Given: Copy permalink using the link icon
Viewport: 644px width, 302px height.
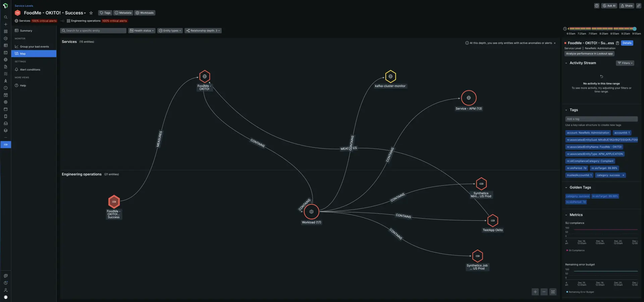Looking at the screenshot, I should click(639, 6).
